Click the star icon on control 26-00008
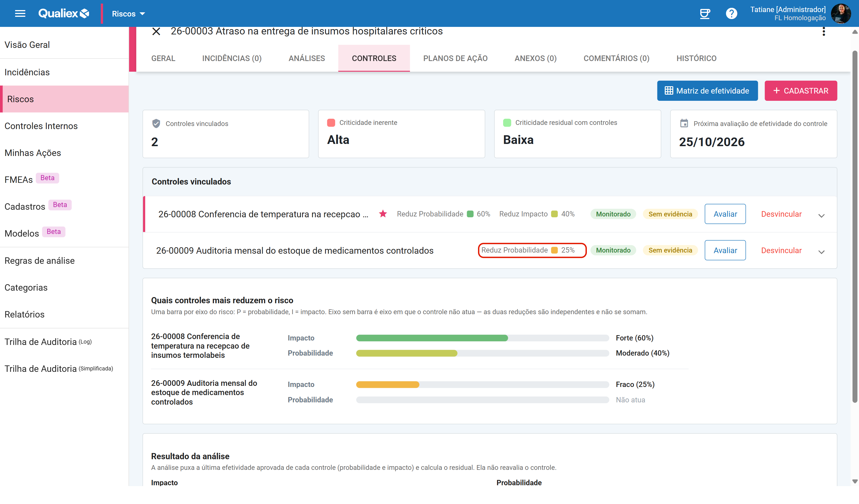Screen dimensions: 859x504 point(383,214)
